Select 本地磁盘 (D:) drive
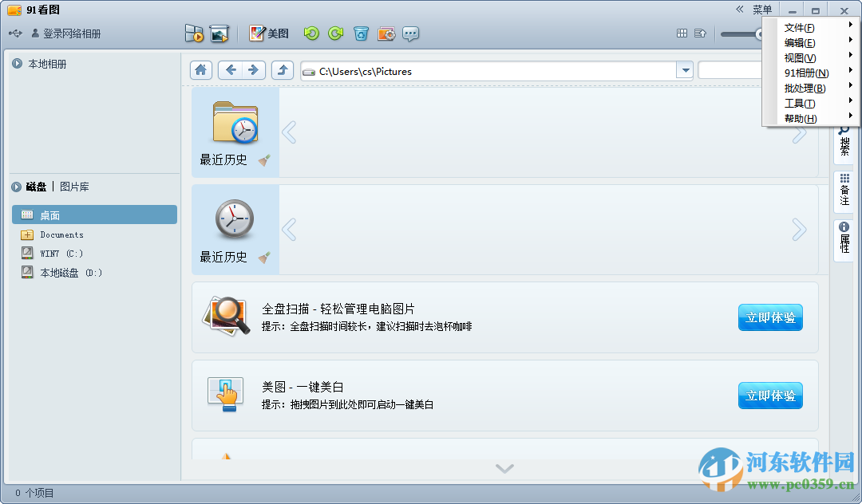This screenshot has height=504, width=862. pos(61,272)
